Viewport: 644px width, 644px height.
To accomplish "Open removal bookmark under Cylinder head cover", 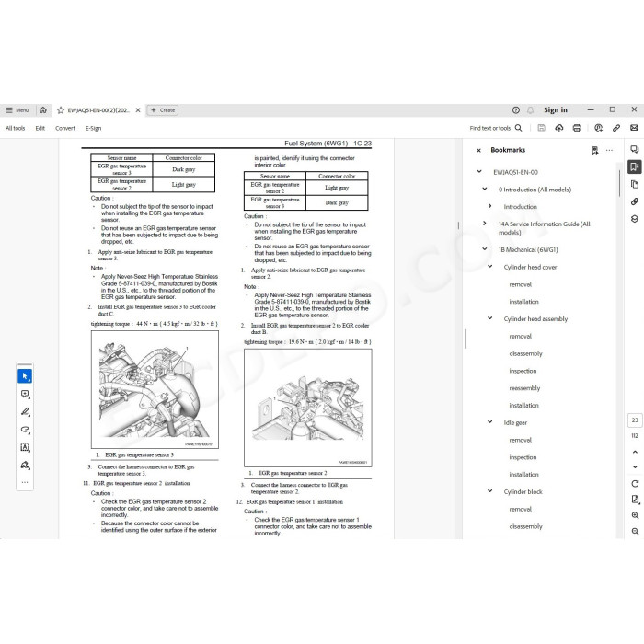I will tap(520, 284).
